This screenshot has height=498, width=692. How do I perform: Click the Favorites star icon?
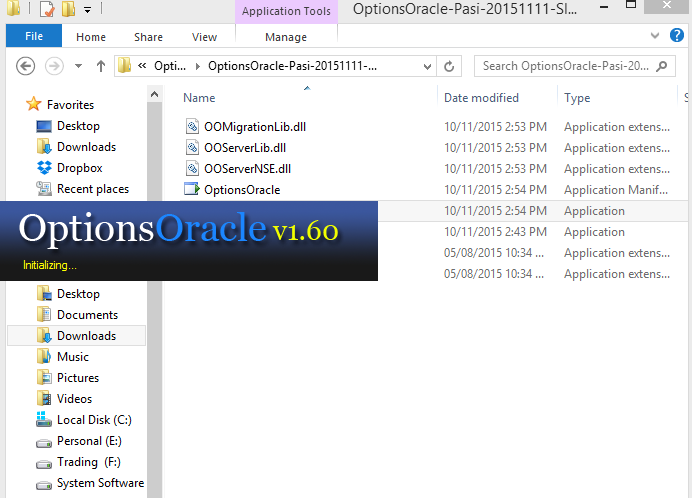click(x=34, y=104)
